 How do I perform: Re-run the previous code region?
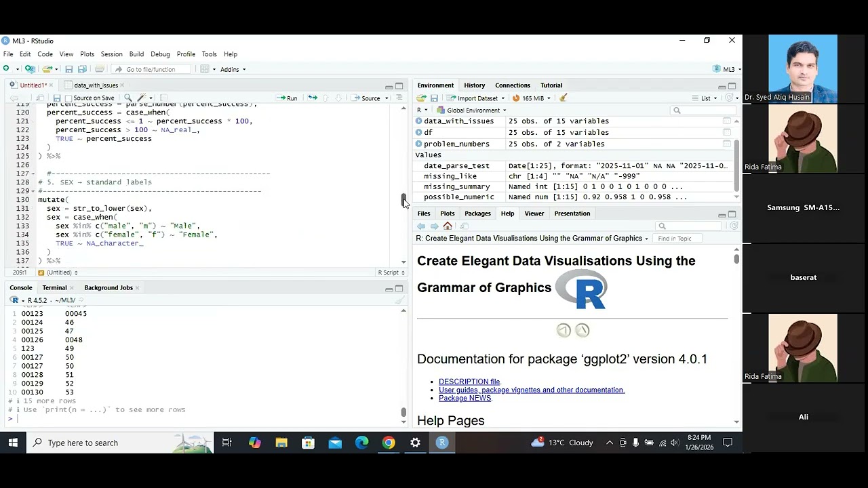[313, 98]
